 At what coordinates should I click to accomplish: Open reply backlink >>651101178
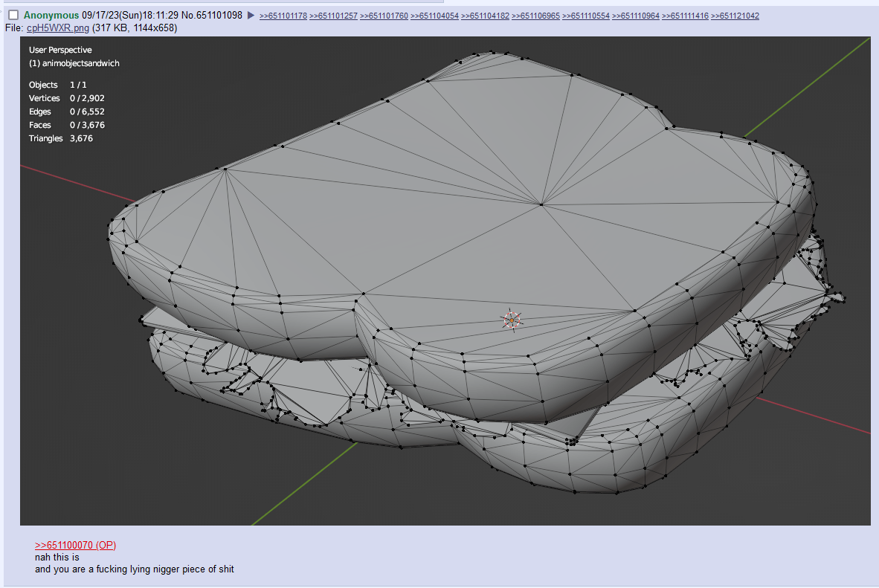283,16
